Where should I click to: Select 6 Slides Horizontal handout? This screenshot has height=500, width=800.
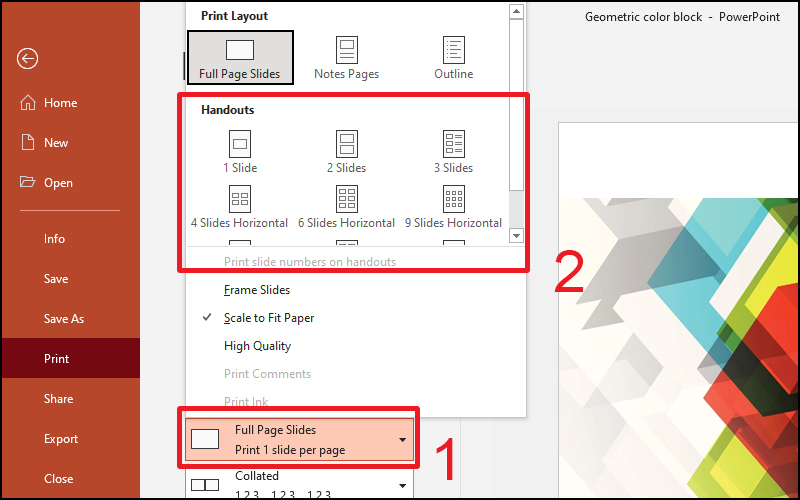click(346, 207)
